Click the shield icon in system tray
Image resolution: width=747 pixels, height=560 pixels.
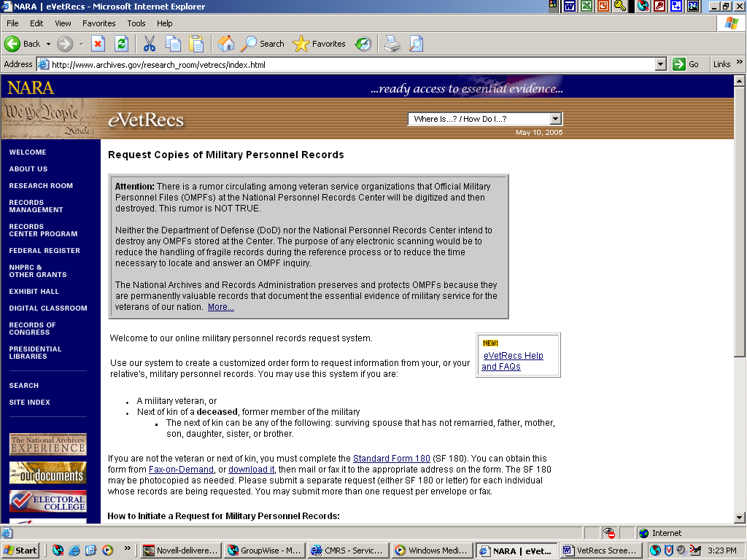pos(668,551)
